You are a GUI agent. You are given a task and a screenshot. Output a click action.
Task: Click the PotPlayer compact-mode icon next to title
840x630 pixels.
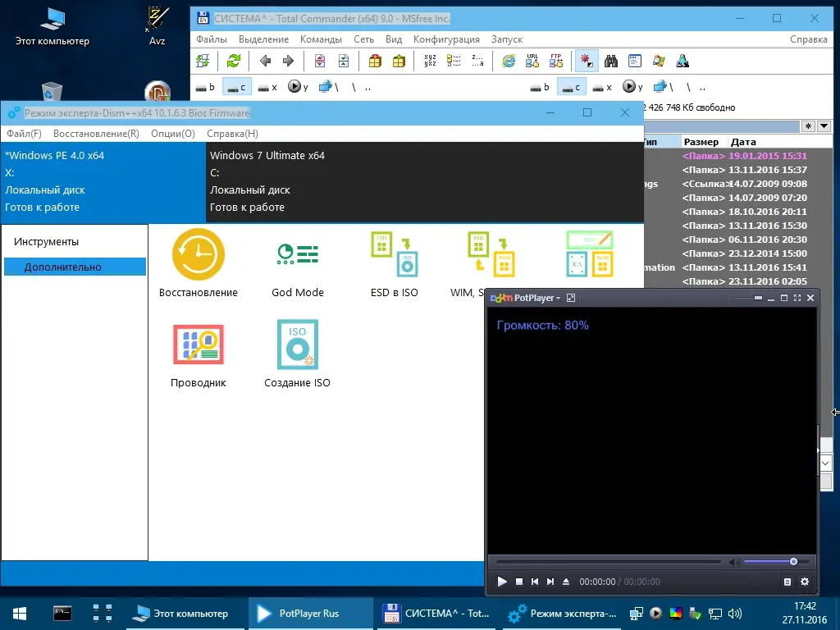click(571, 298)
